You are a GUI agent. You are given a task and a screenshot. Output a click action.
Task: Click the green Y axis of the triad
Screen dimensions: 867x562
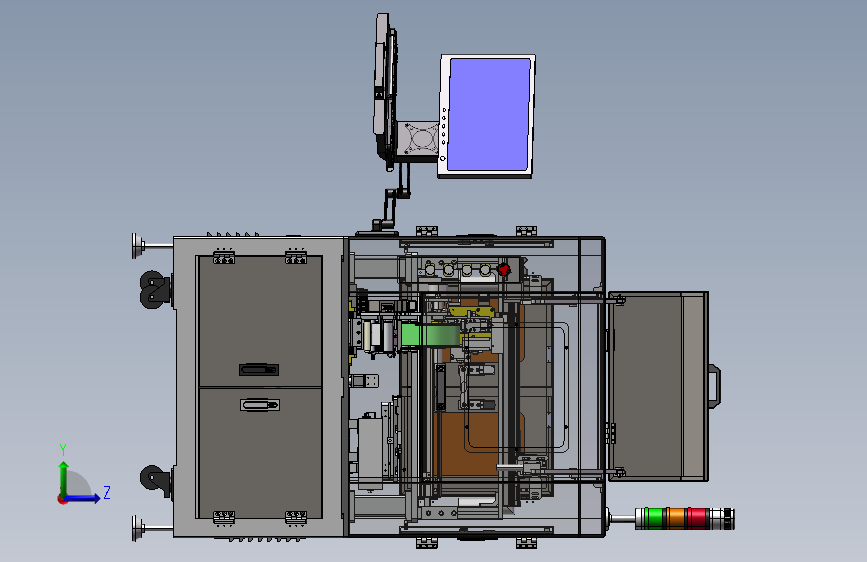[x=64, y=478]
